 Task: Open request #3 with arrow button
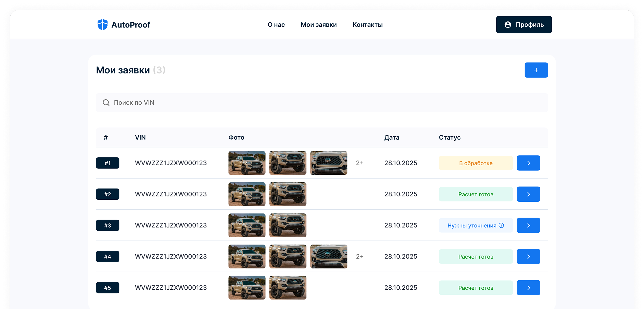[x=528, y=225]
